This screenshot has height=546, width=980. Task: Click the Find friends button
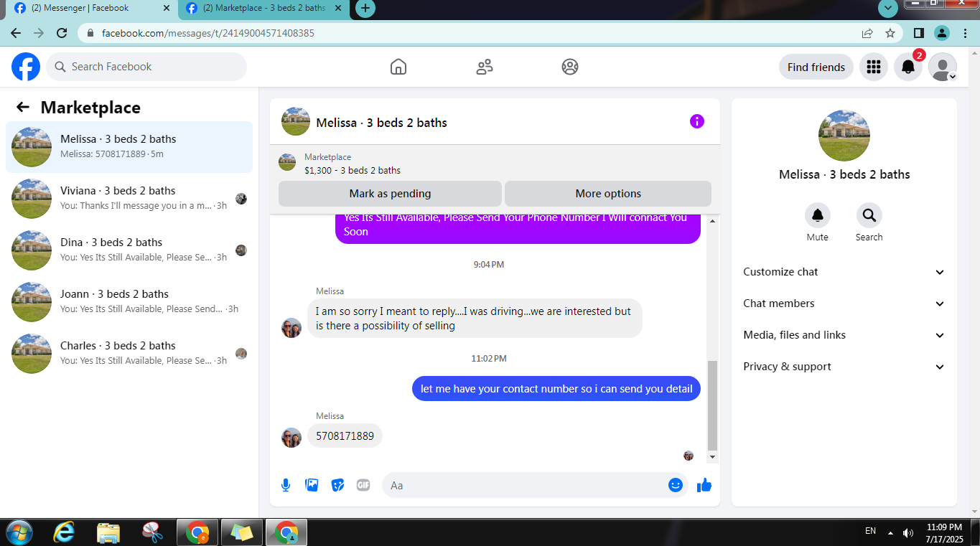click(816, 67)
